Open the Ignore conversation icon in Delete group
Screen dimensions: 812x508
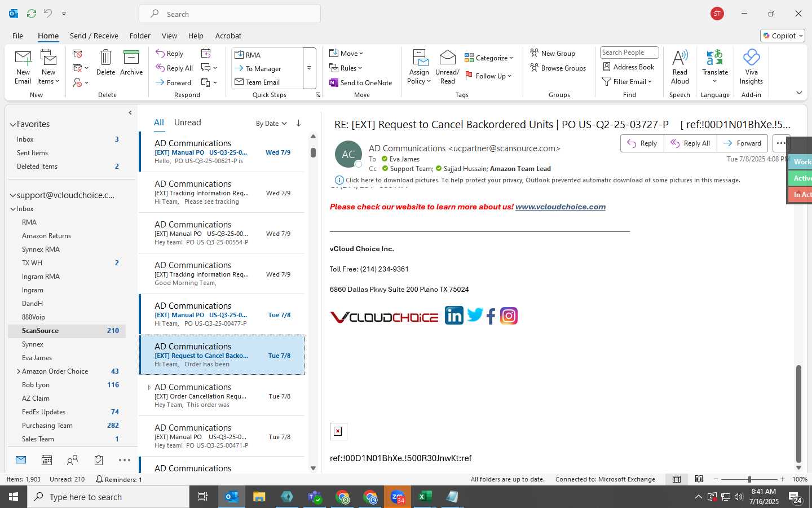pyautogui.click(x=78, y=54)
